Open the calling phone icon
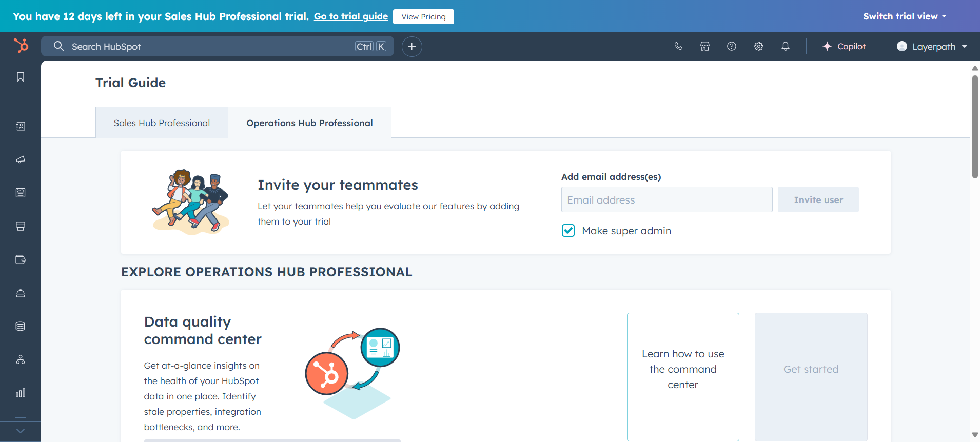Screen dimensions: 980x442 (x=678, y=46)
